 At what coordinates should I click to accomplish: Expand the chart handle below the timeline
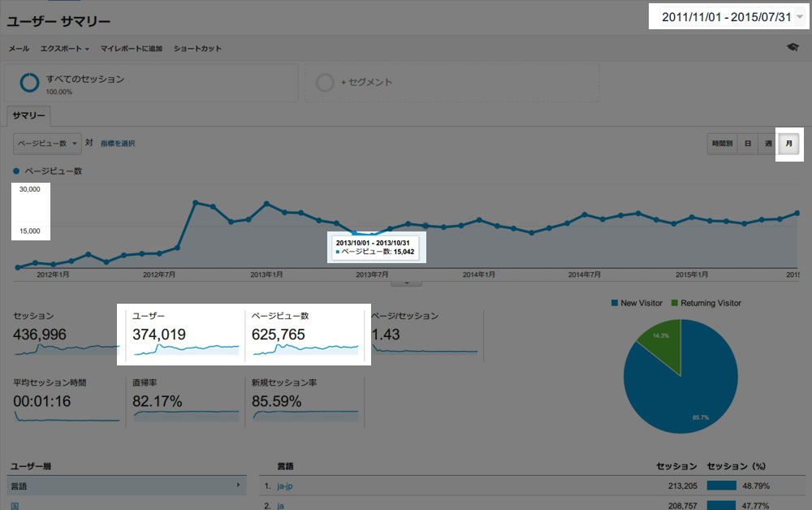(x=407, y=283)
